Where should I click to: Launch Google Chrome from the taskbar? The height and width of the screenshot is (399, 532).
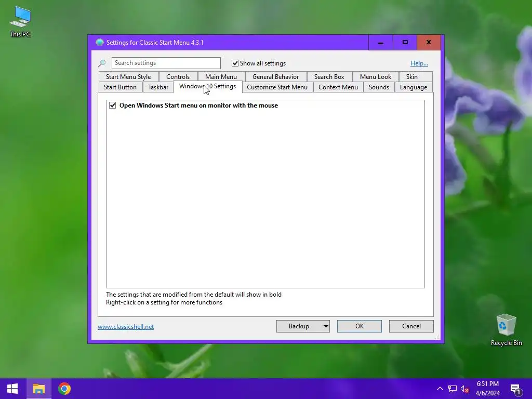click(x=64, y=389)
